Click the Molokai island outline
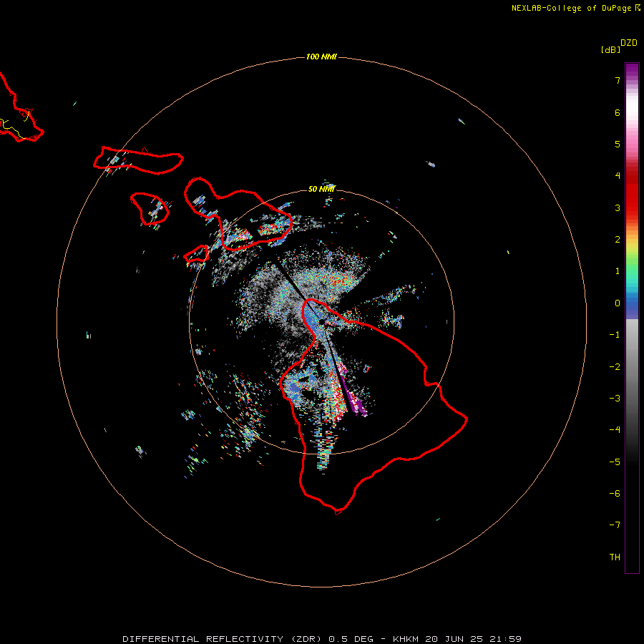This screenshot has width=644, height=644. (138, 160)
